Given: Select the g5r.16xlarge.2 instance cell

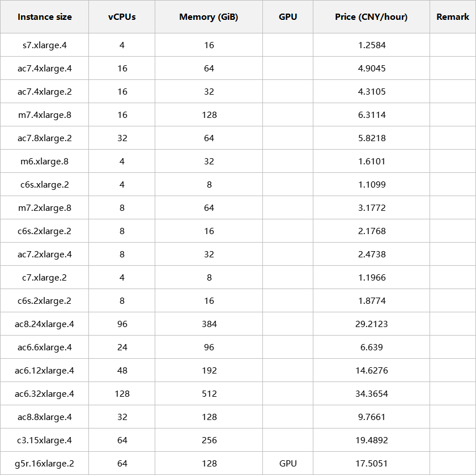Looking at the screenshot, I should click(x=45, y=464).
